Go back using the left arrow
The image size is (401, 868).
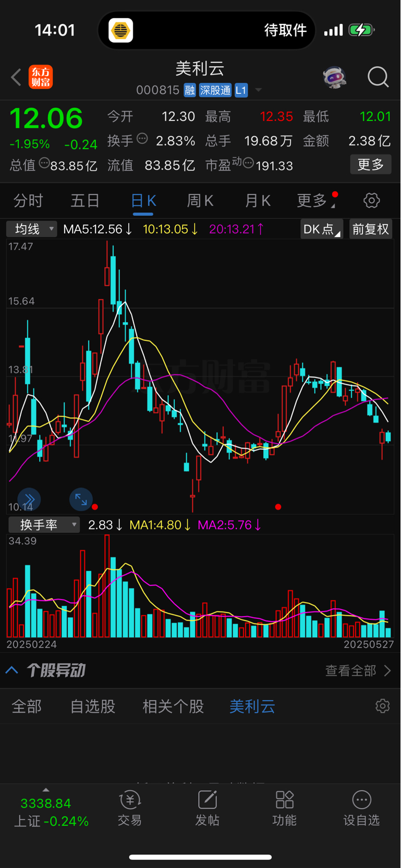[16, 78]
